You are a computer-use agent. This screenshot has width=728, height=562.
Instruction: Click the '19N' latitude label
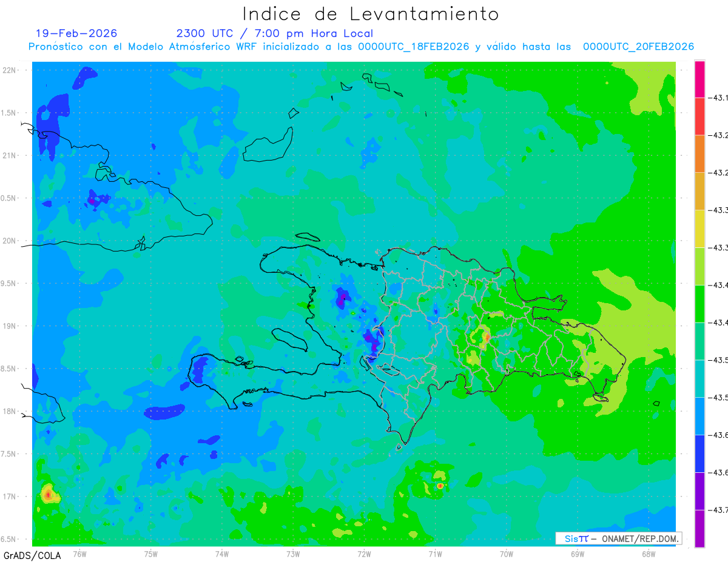[x=10, y=326]
